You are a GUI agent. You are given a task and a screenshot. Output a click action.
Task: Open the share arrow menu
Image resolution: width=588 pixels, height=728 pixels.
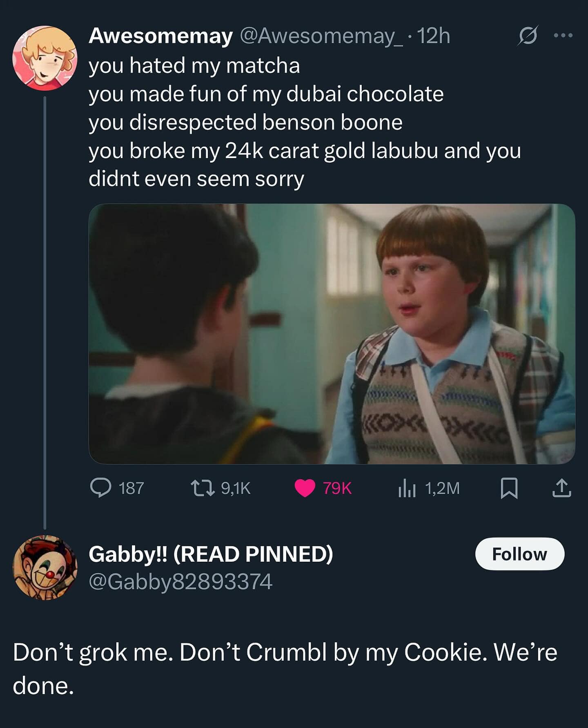coord(561,489)
